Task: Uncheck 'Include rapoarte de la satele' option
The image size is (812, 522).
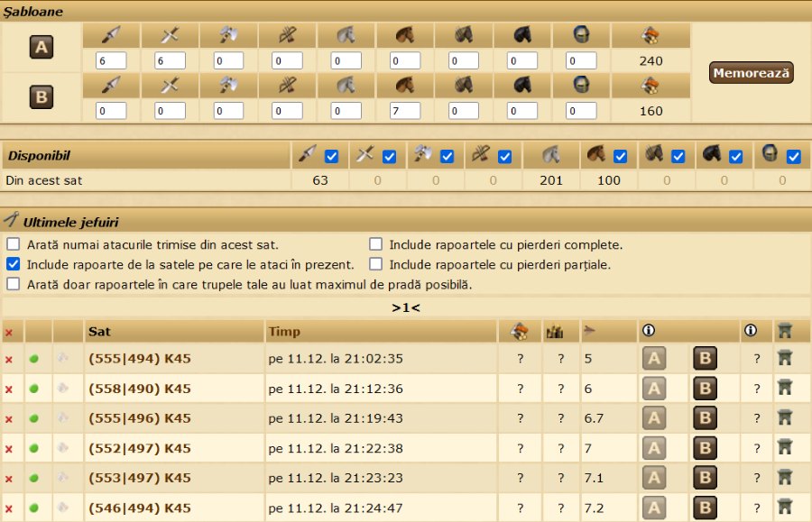Action: [14, 264]
